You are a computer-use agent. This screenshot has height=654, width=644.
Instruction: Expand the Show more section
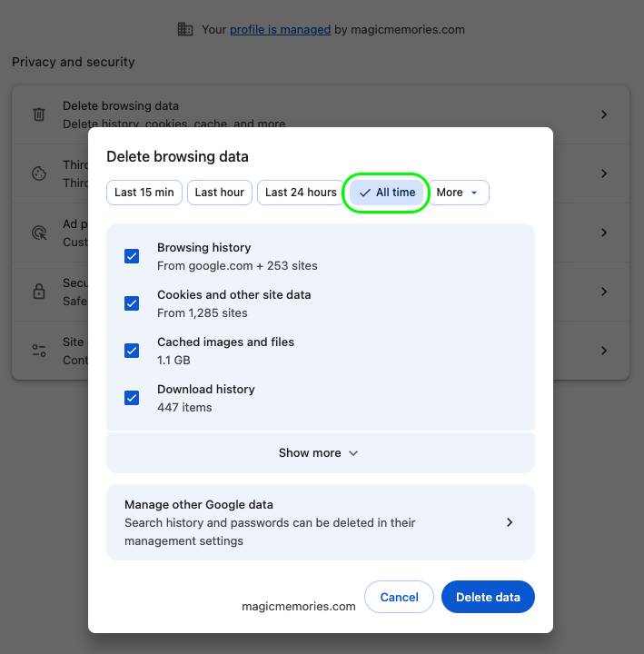coord(320,452)
